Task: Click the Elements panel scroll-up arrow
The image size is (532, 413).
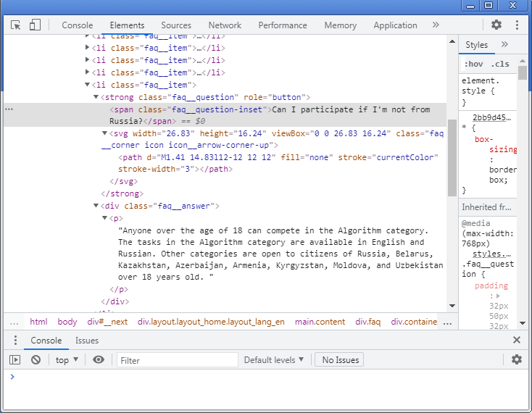Action: (x=452, y=41)
